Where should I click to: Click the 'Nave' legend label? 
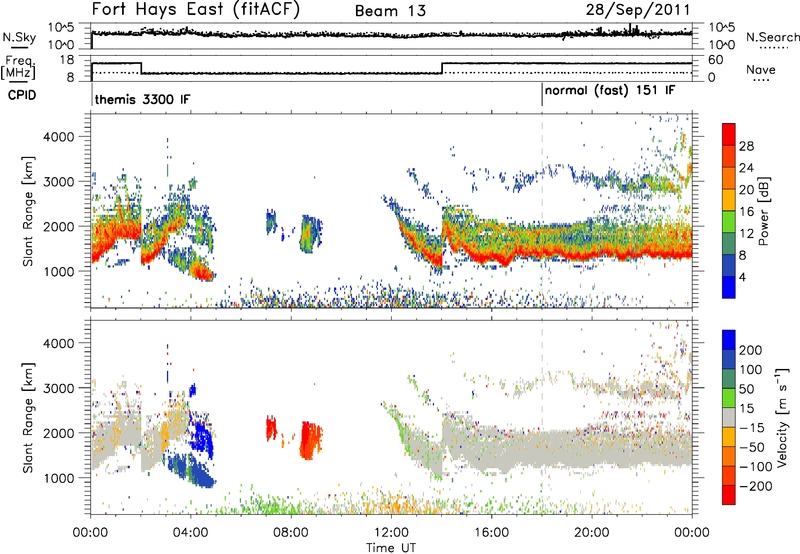click(x=760, y=69)
